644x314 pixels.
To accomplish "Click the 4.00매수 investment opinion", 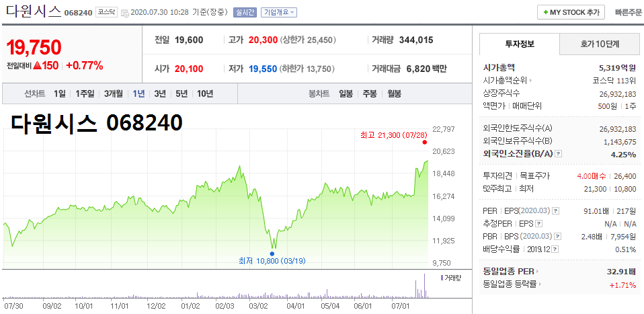I will 592,176.
